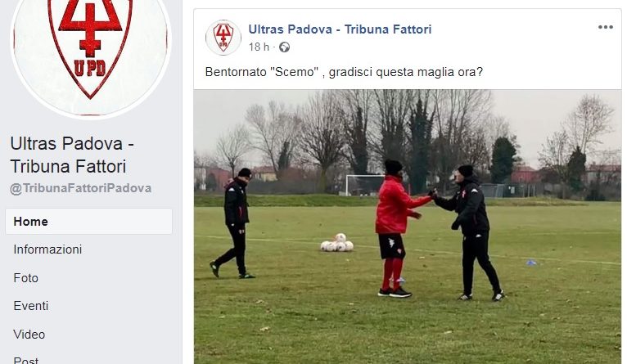Open the Eventi section

coord(31,306)
